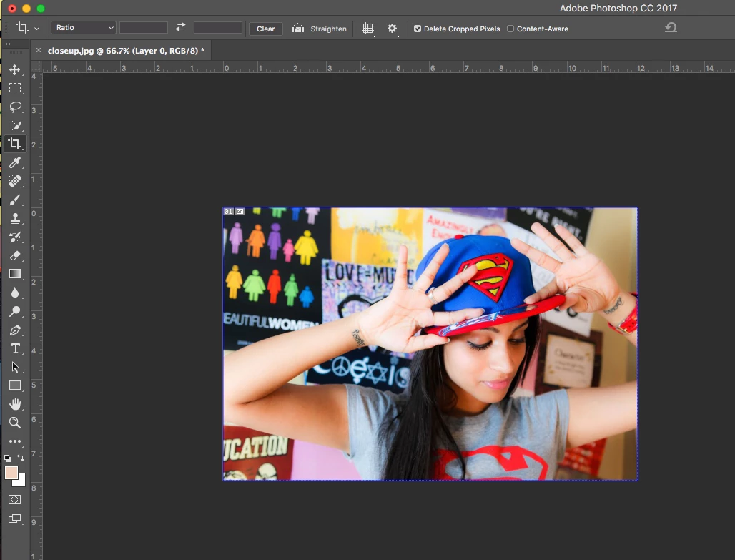Select the Type tool
The image size is (735, 560).
click(14, 348)
